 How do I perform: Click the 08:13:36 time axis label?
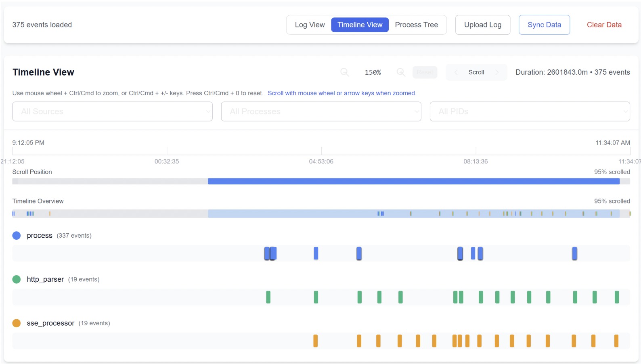[476, 161]
